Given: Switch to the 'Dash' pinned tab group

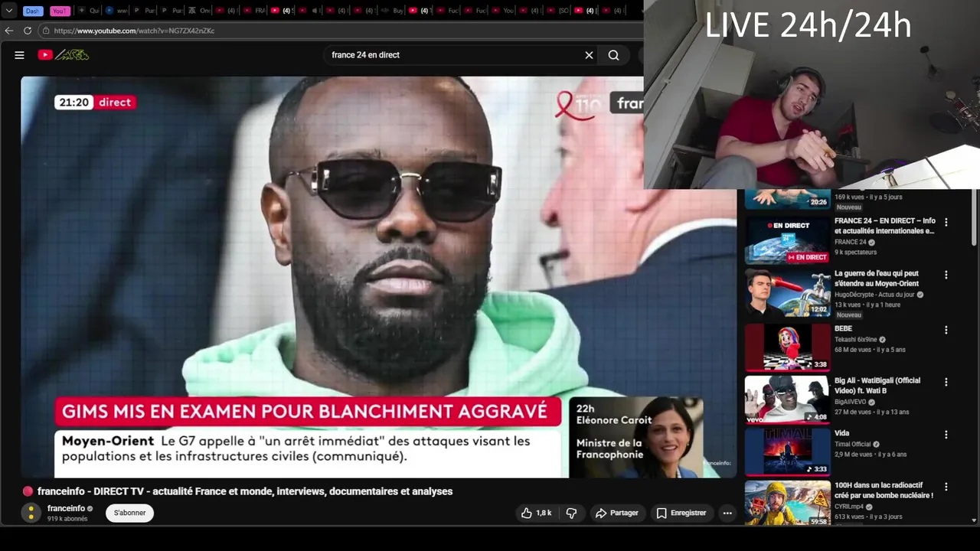Looking at the screenshot, I should tap(32, 11).
